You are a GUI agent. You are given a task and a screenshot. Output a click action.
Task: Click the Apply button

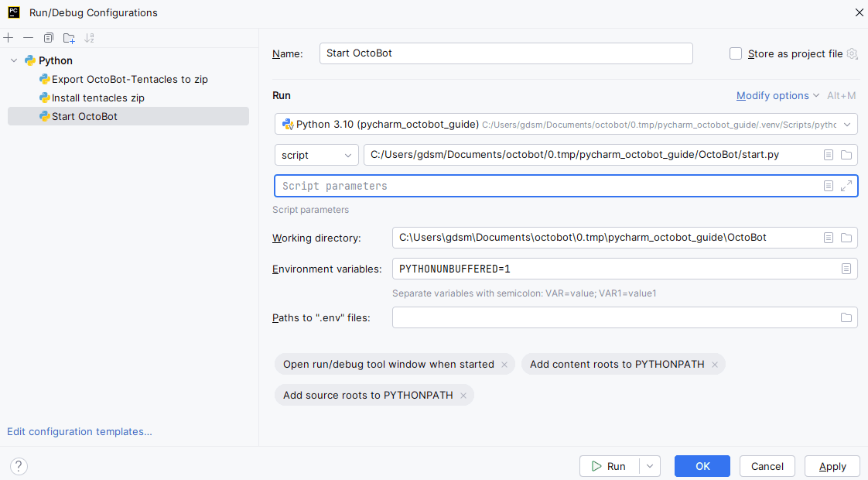point(832,467)
